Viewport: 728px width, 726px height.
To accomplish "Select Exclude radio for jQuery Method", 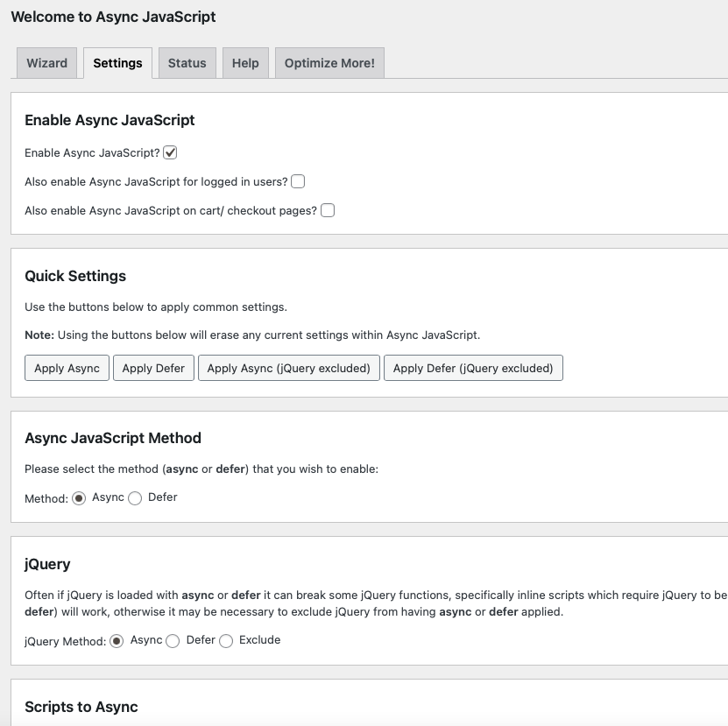I will 226,641.
